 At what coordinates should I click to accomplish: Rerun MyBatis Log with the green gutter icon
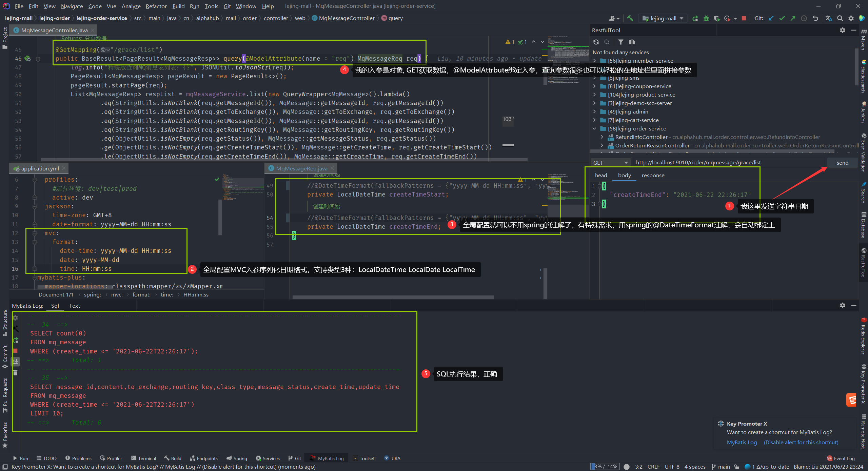(x=15, y=340)
